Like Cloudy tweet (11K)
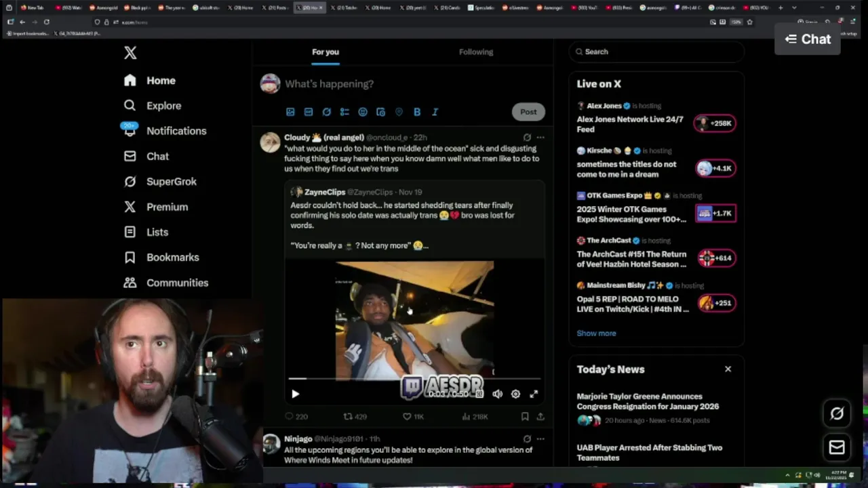Screen dimensions: 868x488 pos(413,417)
